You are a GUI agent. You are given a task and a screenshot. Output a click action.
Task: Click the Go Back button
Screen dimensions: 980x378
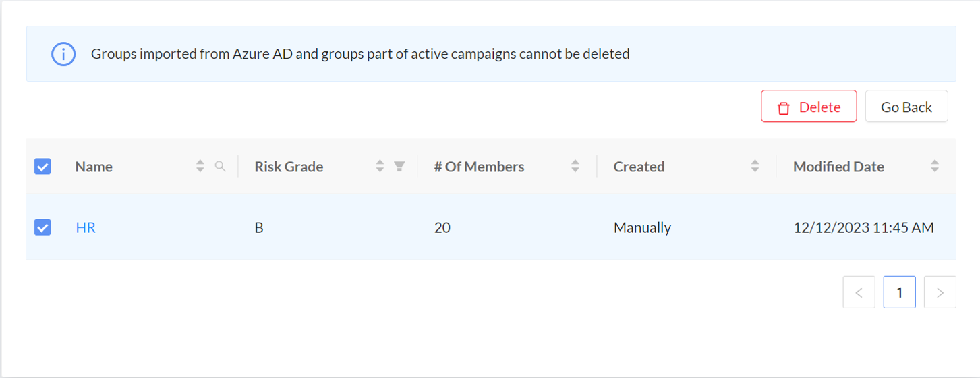click(x=906, y=107)
